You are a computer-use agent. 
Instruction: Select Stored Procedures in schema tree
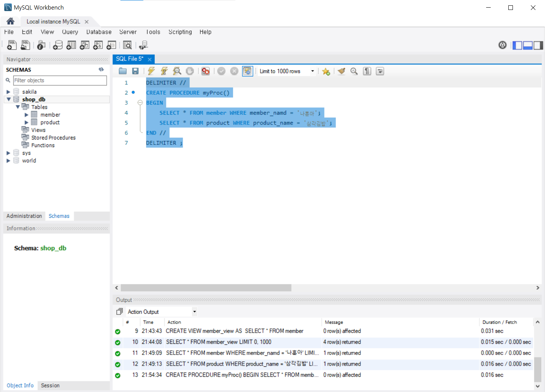53,138
